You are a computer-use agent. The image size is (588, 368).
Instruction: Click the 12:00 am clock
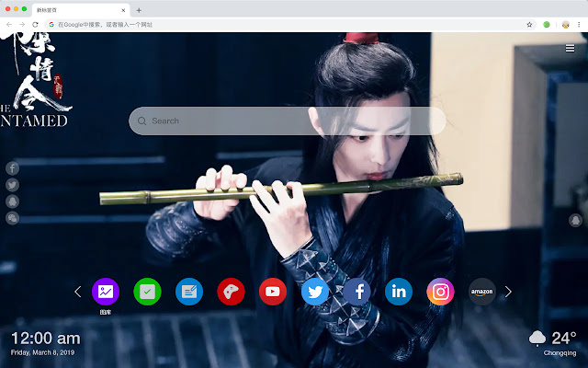[46, 339]
